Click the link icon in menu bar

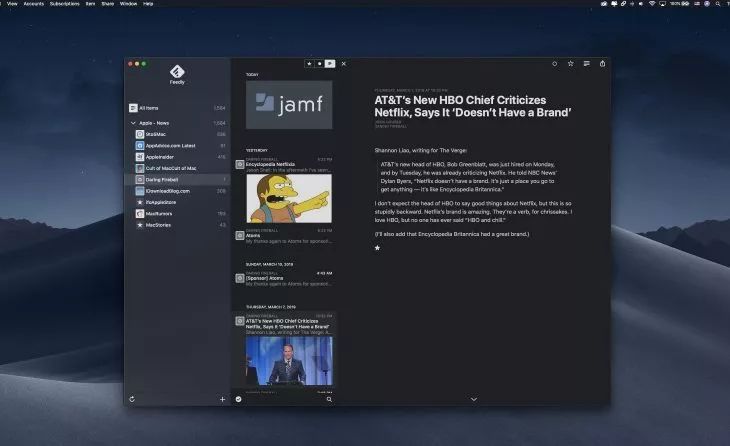pyautogui.click(x=623, y=3)
